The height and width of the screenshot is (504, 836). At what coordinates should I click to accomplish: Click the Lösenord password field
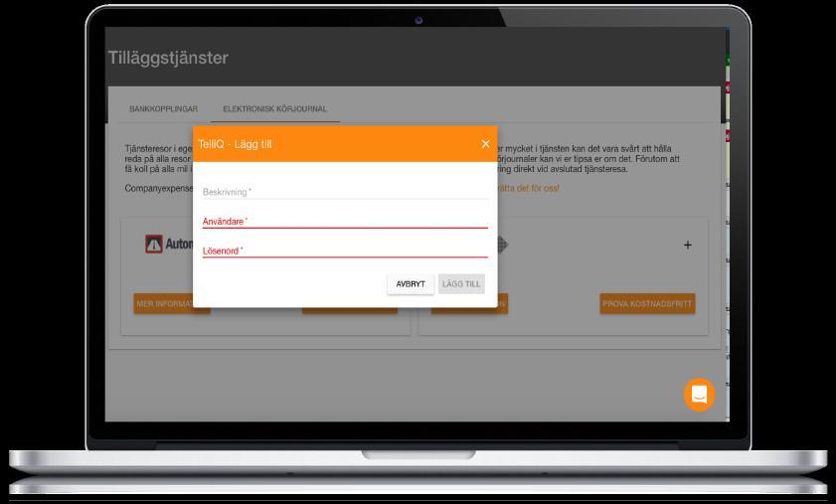[345, 251]
